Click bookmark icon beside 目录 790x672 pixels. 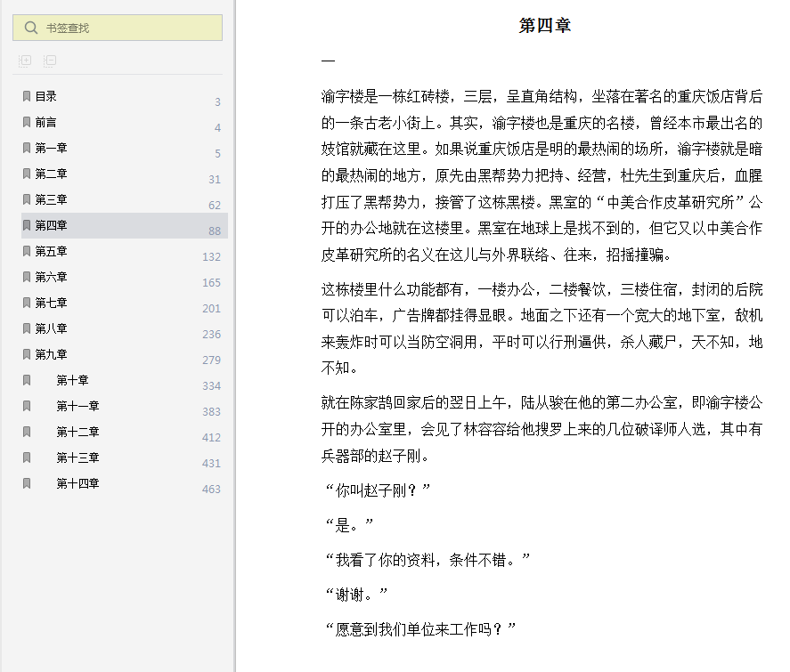[27, 96]
